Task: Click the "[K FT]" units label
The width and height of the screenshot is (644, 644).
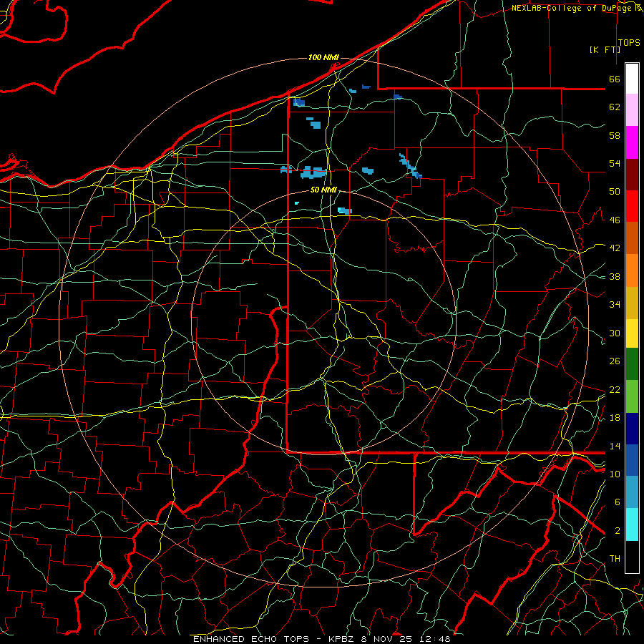Action: coord(605,49)
